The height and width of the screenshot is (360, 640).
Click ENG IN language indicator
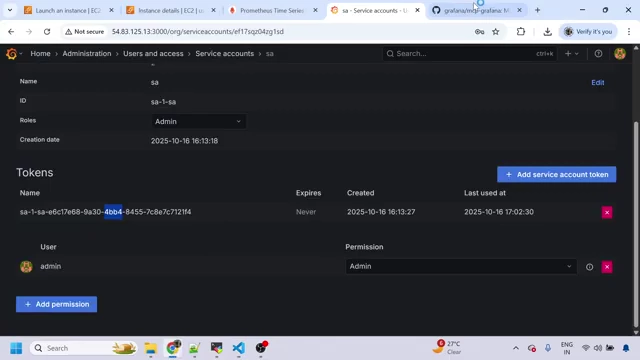[567, 348]
